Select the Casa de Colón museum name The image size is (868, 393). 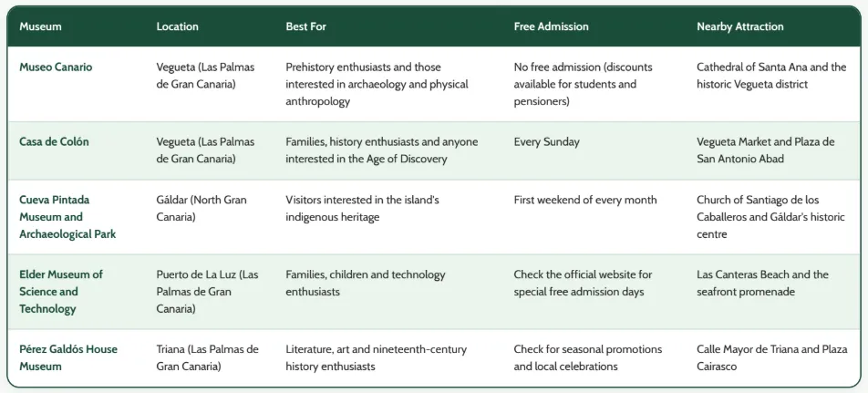54,141
